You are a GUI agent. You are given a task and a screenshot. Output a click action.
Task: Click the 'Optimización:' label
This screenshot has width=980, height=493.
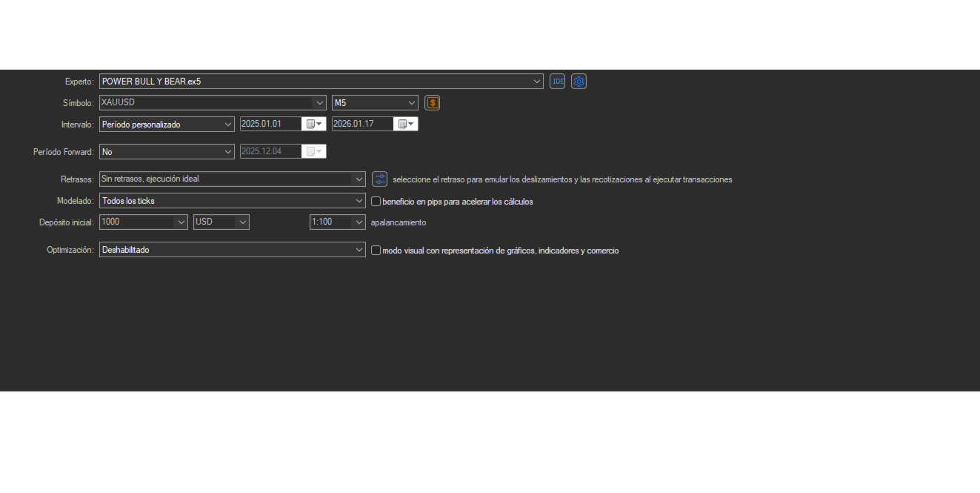[71, 251]
